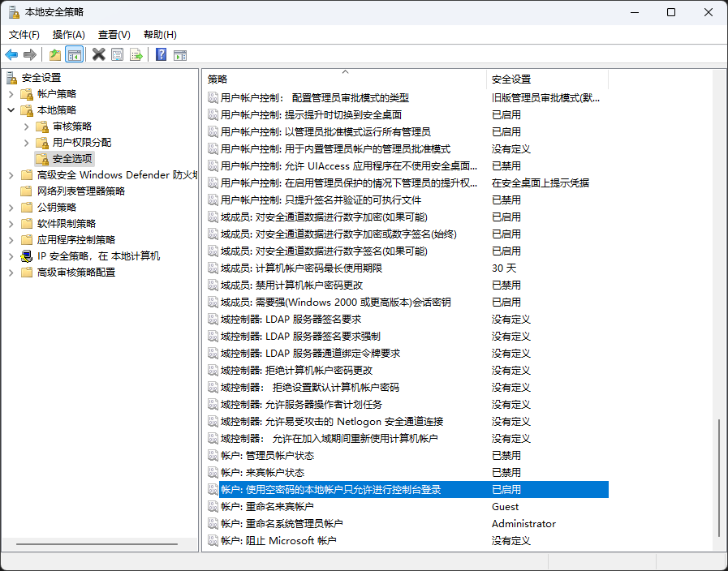The image size is (728, 571).
Task: Click the Delete (X) toolbar icon
Action: 100,54
